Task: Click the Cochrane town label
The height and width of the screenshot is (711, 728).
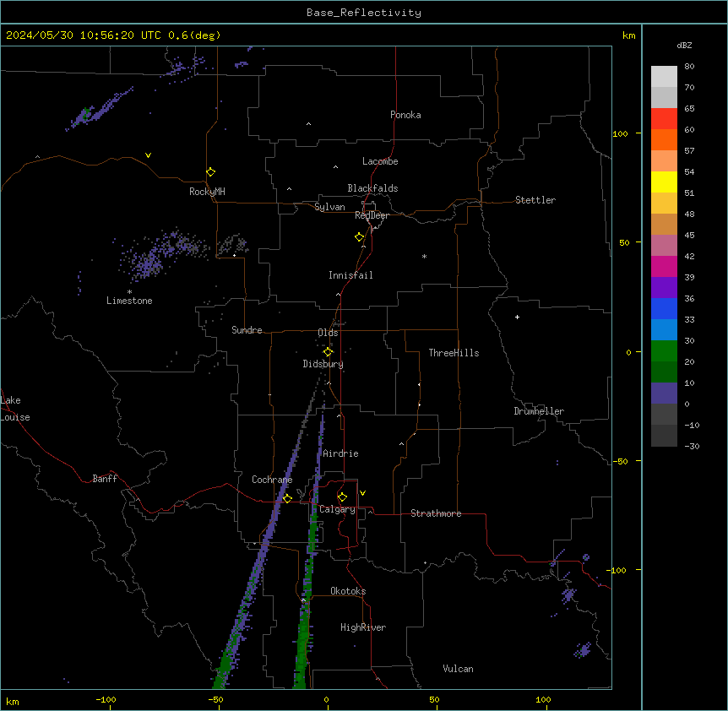Action: pyautogui.click(x=272, y=480)
